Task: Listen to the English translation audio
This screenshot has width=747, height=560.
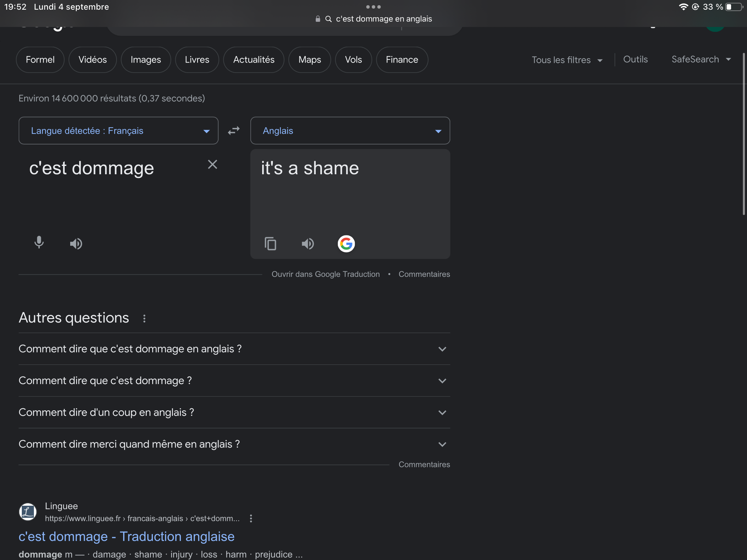Action: pos(307,244)
